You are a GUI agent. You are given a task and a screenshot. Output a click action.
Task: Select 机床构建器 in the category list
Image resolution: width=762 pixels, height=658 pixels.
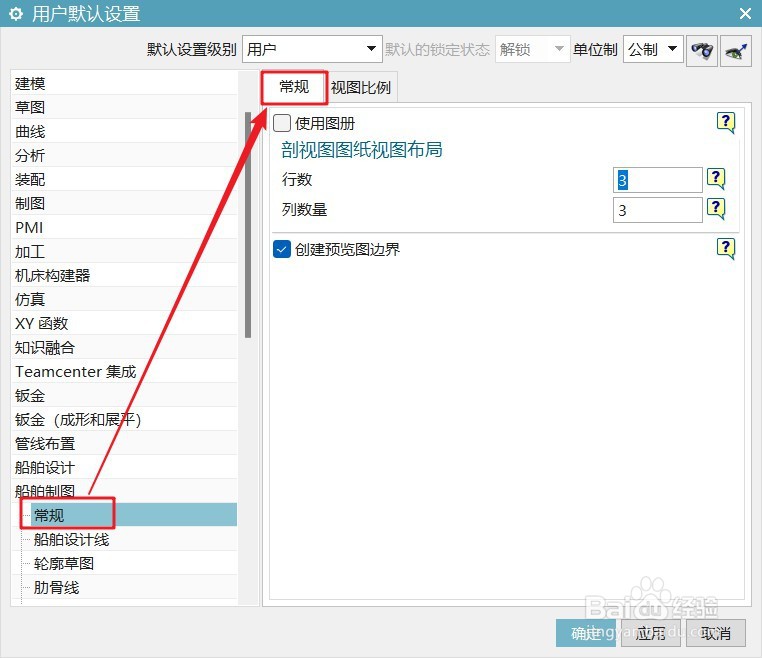(x=124, y=276)
